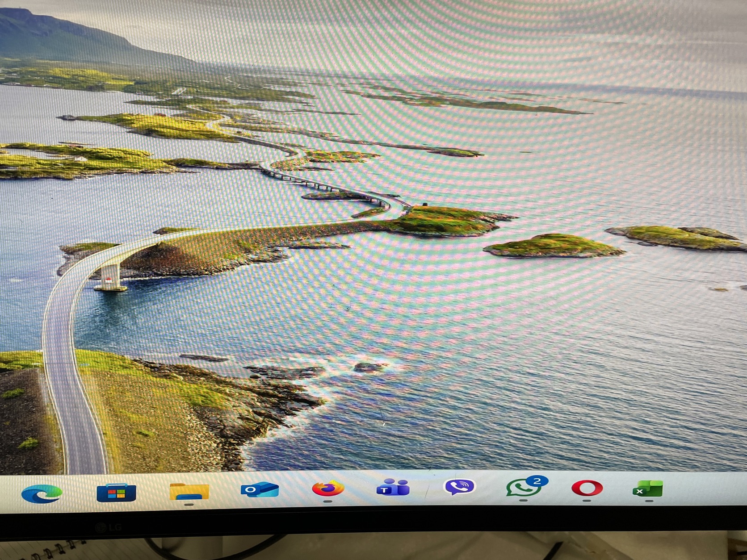The image size is (747, 560).
Task: Open Microsoft Teams from the taskbar
Action: point(393,487)
